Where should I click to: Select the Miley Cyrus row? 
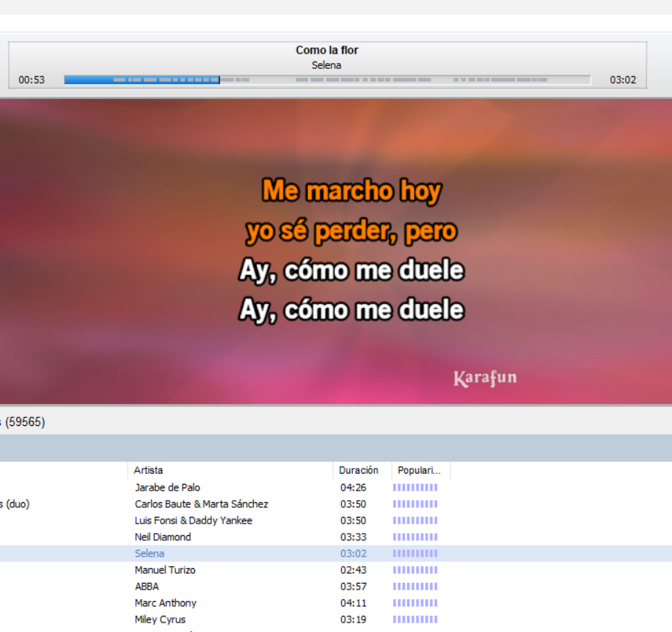coord(336,619)
